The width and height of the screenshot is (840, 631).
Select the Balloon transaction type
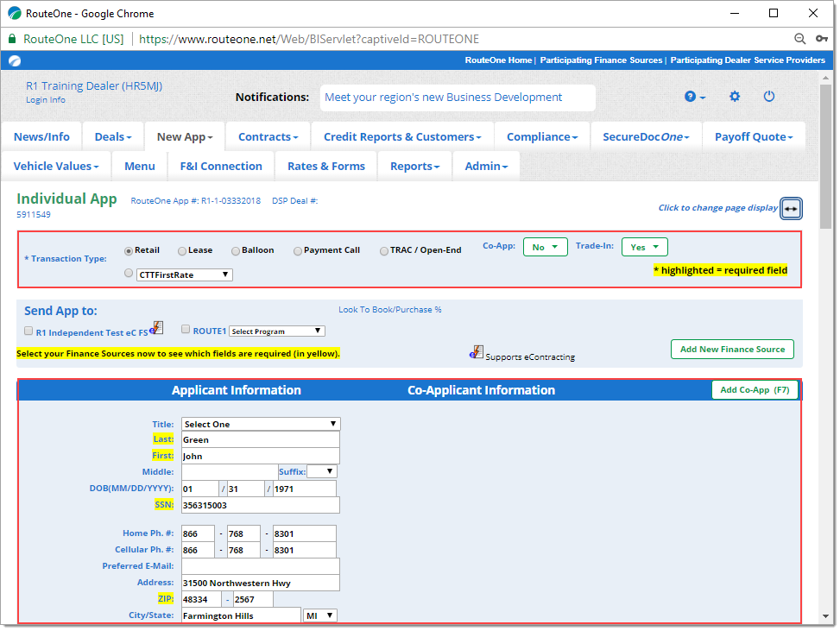click(x=236, y=250)
